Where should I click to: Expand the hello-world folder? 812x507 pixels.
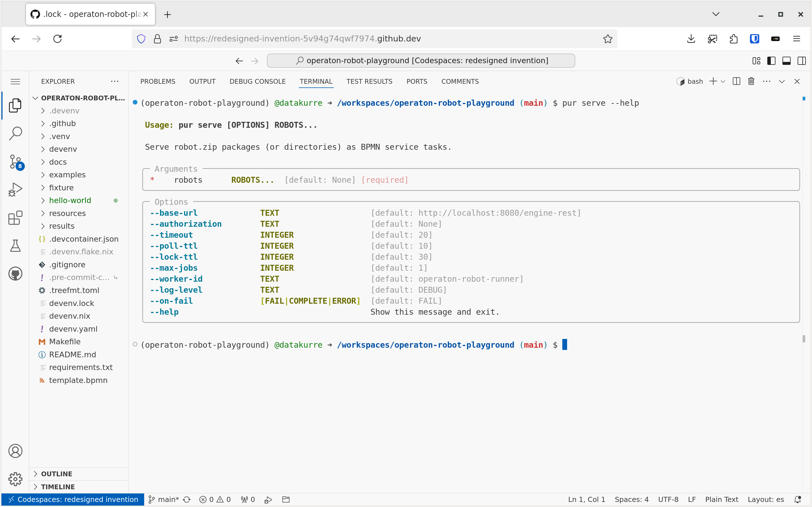point(79,200)
